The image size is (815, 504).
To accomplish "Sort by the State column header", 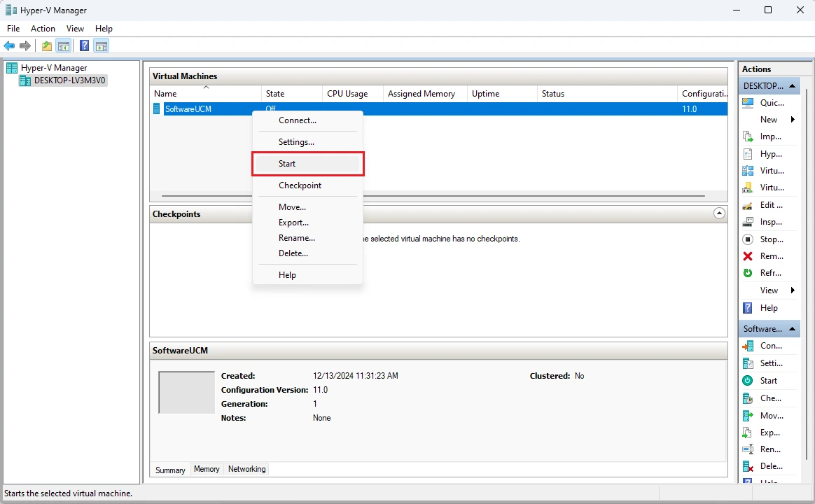I will pyautogui.click(x=291, y=94).
